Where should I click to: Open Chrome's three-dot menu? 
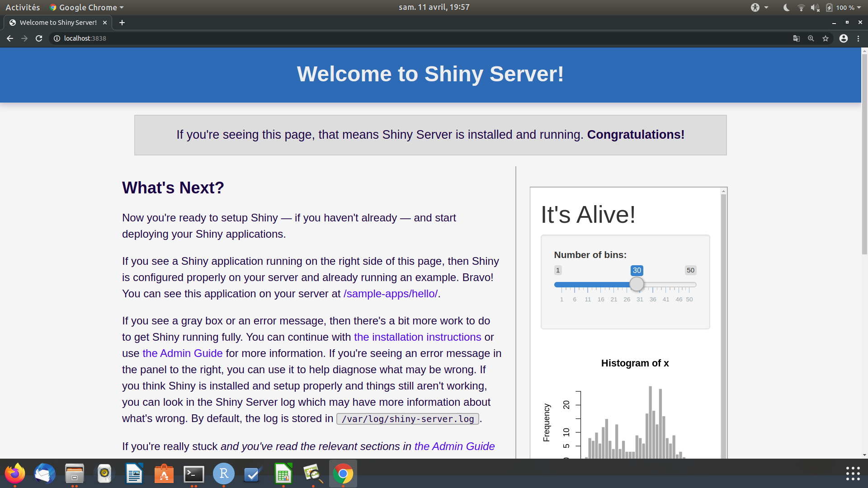click(x=858, y=38)
